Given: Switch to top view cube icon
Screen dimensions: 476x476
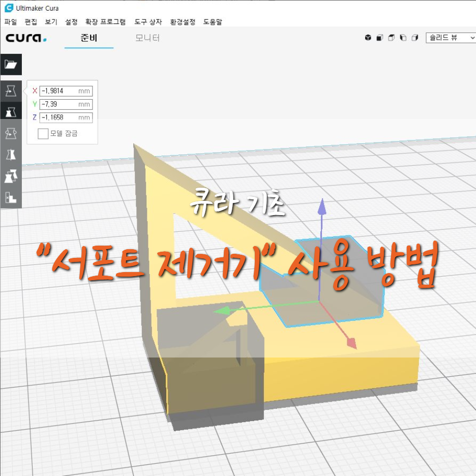Looking at the screenshot, I should (x=392, y=38).
